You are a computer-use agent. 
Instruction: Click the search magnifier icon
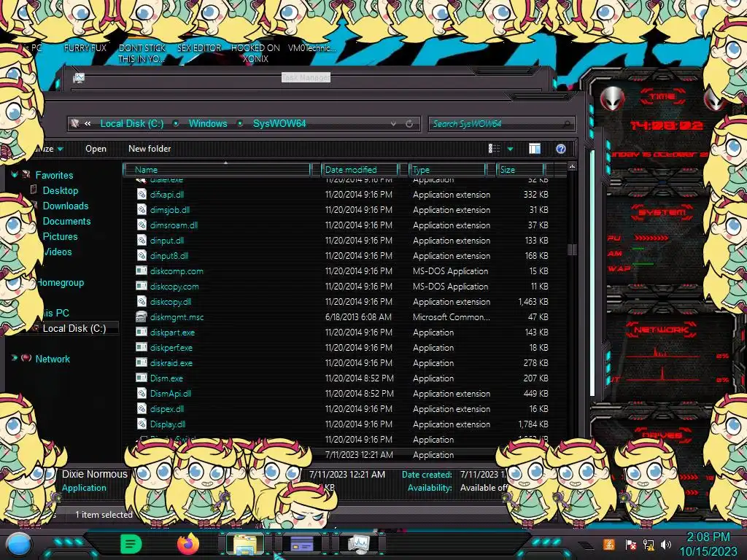click(x=566, y=124)
